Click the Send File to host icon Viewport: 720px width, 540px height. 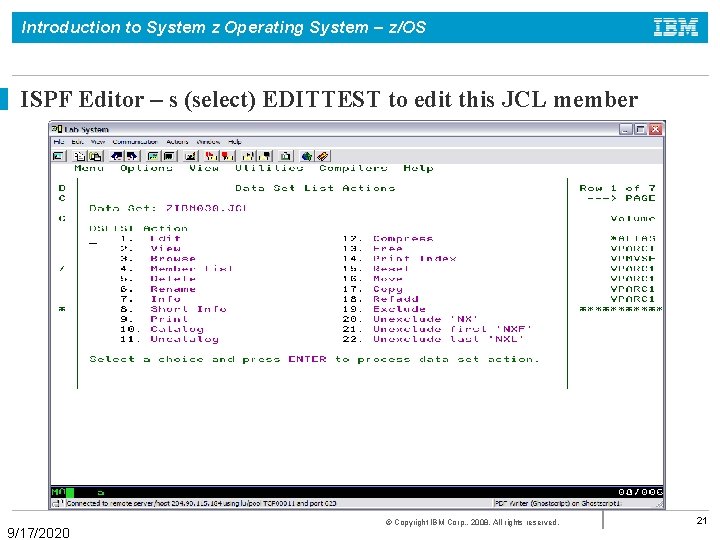pyautogui.click(x=117, y=156)
